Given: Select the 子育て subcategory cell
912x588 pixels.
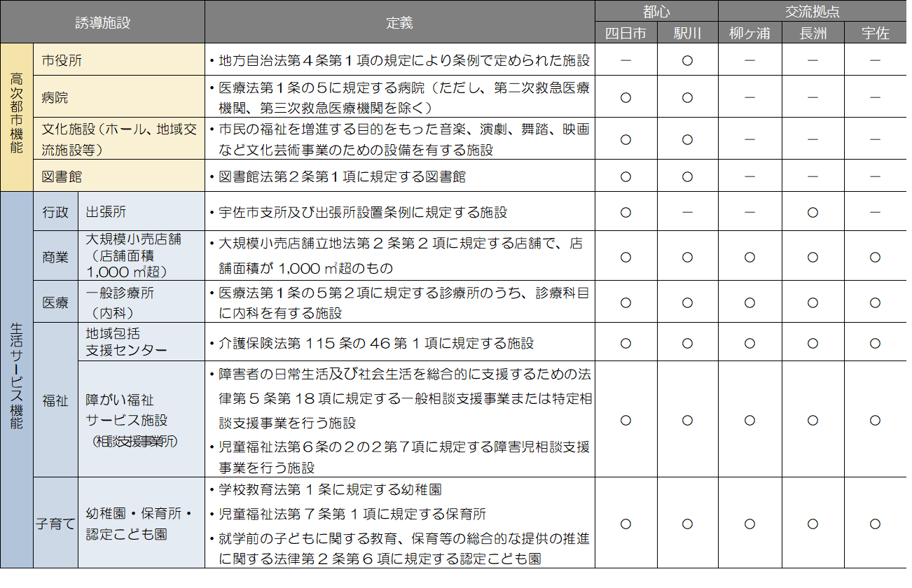Looking at the screenshot, I should [55, 524].
